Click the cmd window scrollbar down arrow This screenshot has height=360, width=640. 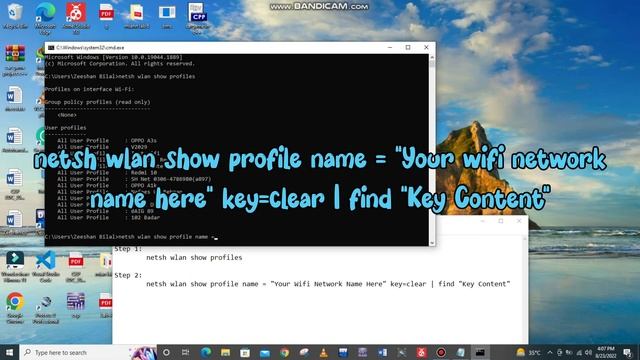click(x=432, y=242)
